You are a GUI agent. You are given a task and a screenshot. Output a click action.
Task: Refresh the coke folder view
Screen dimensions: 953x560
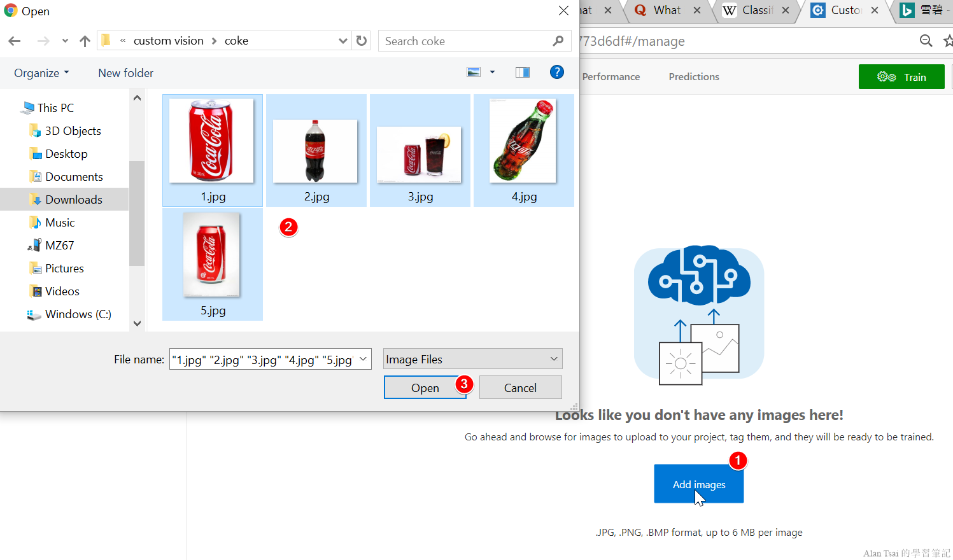(362, 41)
